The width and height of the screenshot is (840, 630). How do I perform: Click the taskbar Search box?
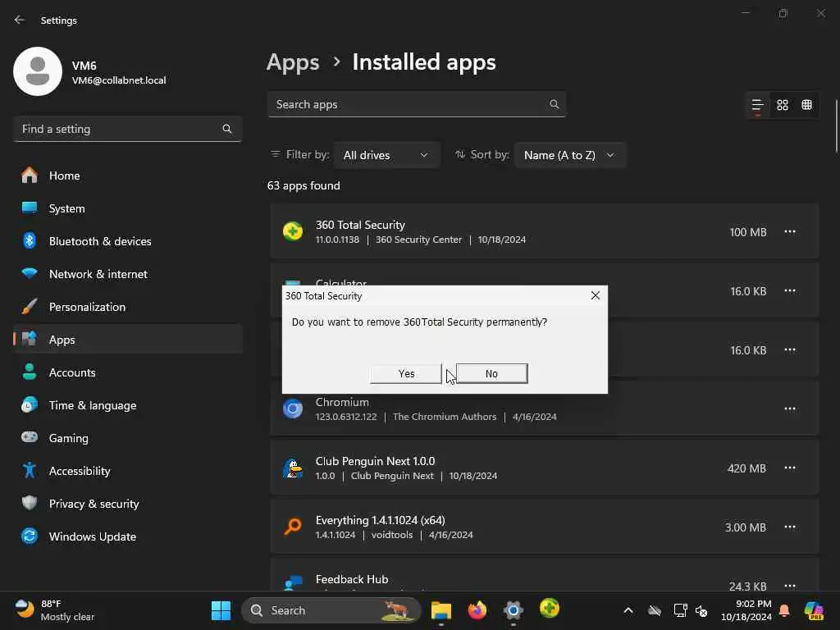click(x=331, y=610)
